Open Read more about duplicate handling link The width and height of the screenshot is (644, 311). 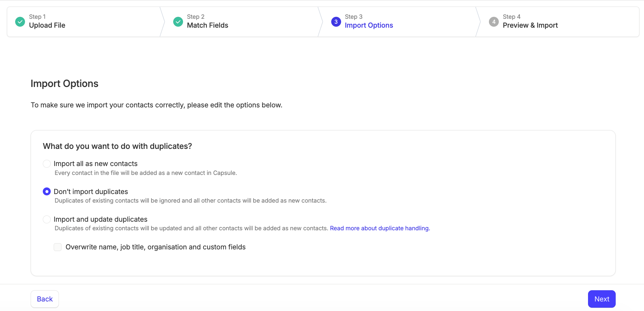[x=380, y=228]
